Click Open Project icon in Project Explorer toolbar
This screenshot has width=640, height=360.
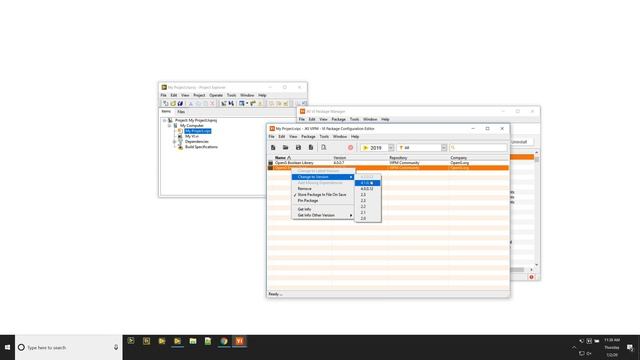173,104
